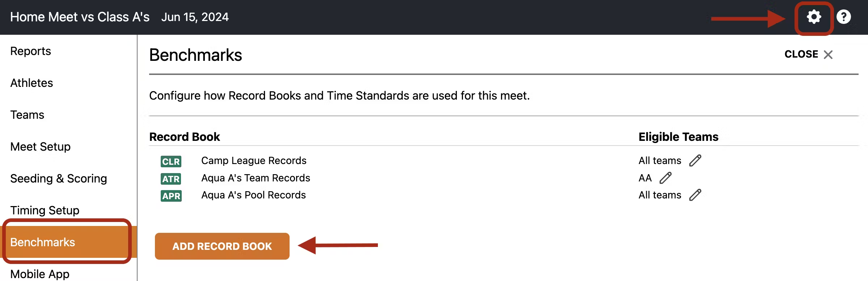868x281 pixels.
Task: Open the Teams sidebar item
Action: 27,115
